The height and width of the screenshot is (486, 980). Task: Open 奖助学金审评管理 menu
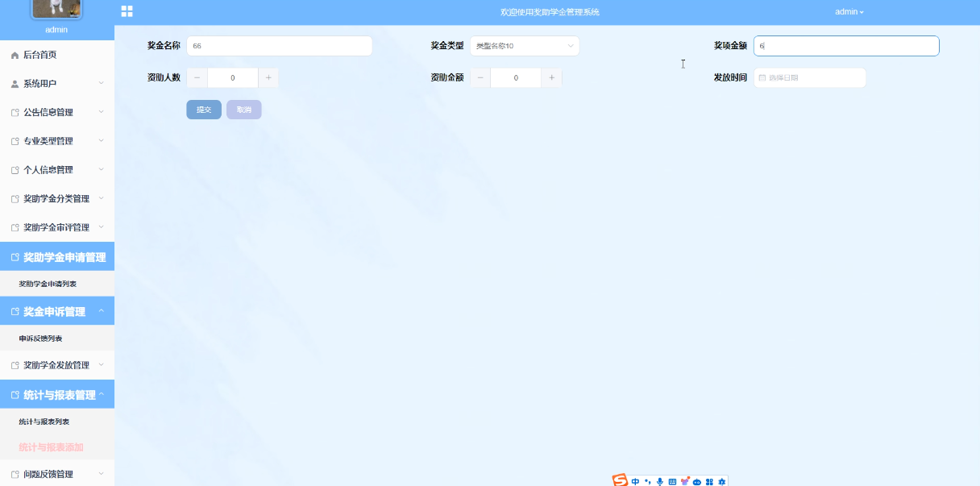pos(57,227)
